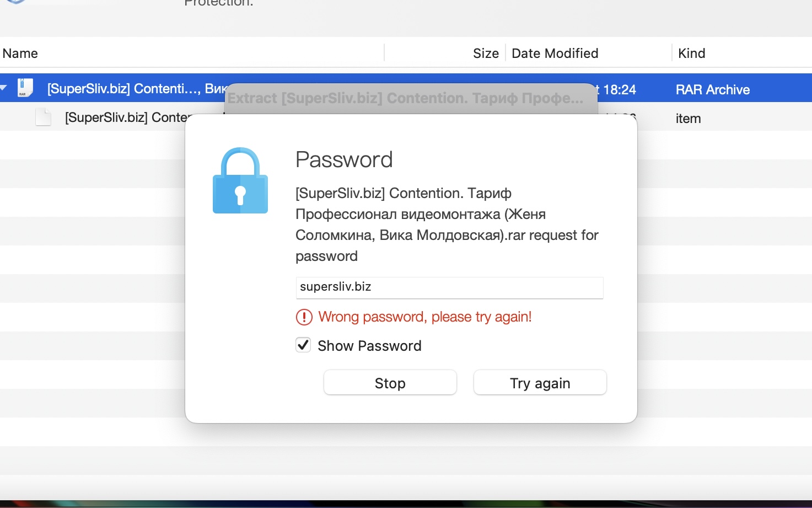Click the "RAR Archive" kind cell
This screenshot has height=508, width=812.
click(712, 89)
